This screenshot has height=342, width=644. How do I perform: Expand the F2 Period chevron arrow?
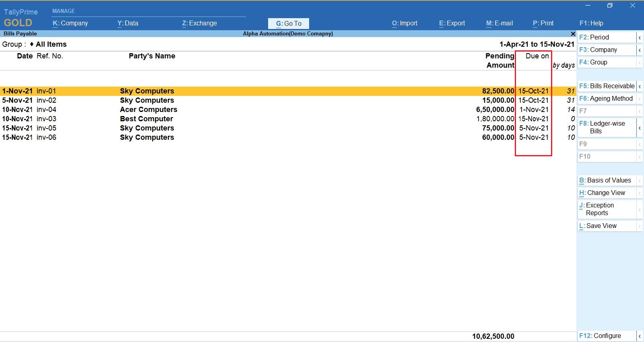pos(639,37)
